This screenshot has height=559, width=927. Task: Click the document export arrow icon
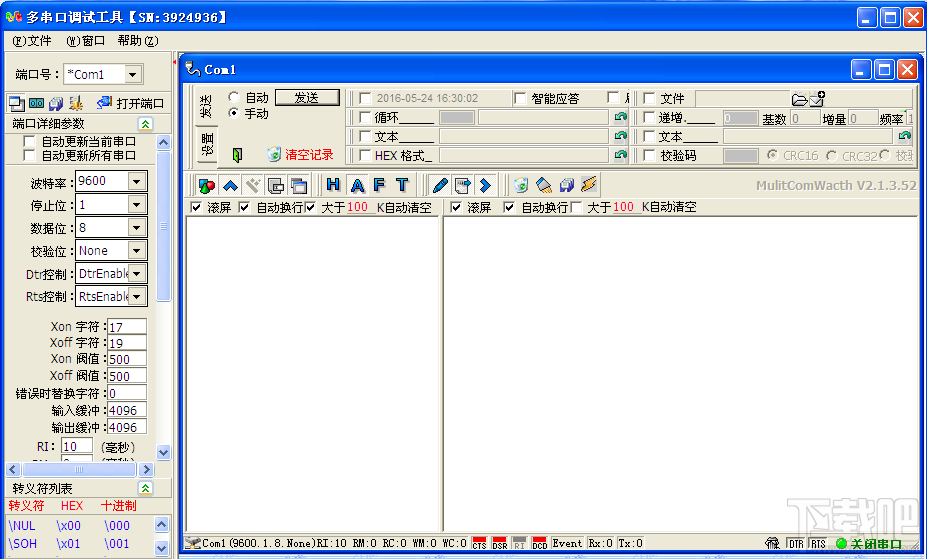pos(462,185)
